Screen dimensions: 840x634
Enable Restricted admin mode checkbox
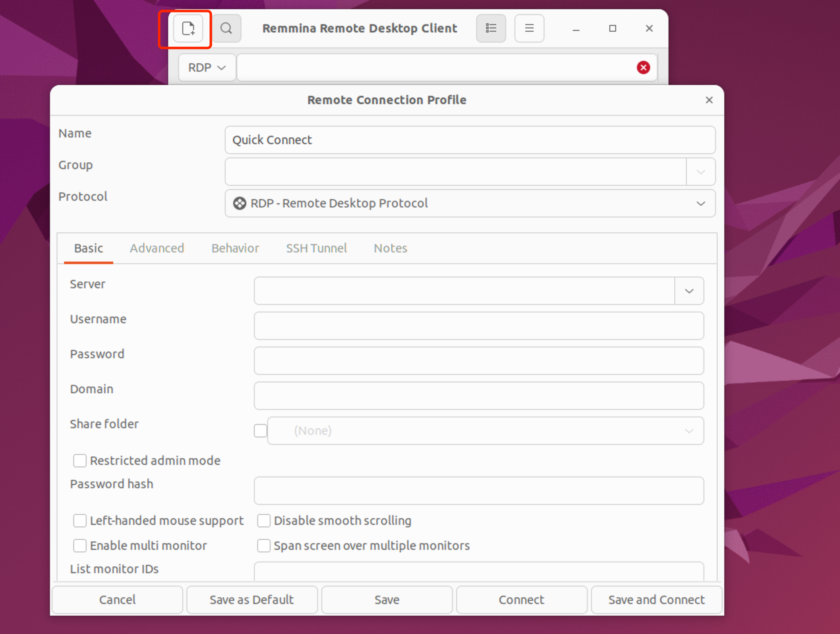[80, 460]
